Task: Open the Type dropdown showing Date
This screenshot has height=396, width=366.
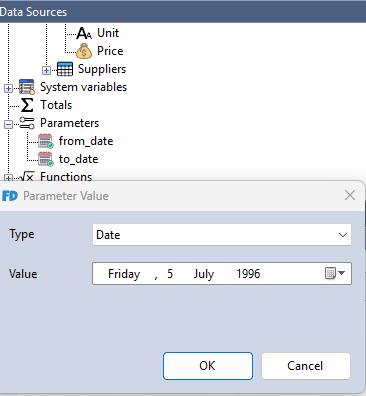Action: point(222,235)
